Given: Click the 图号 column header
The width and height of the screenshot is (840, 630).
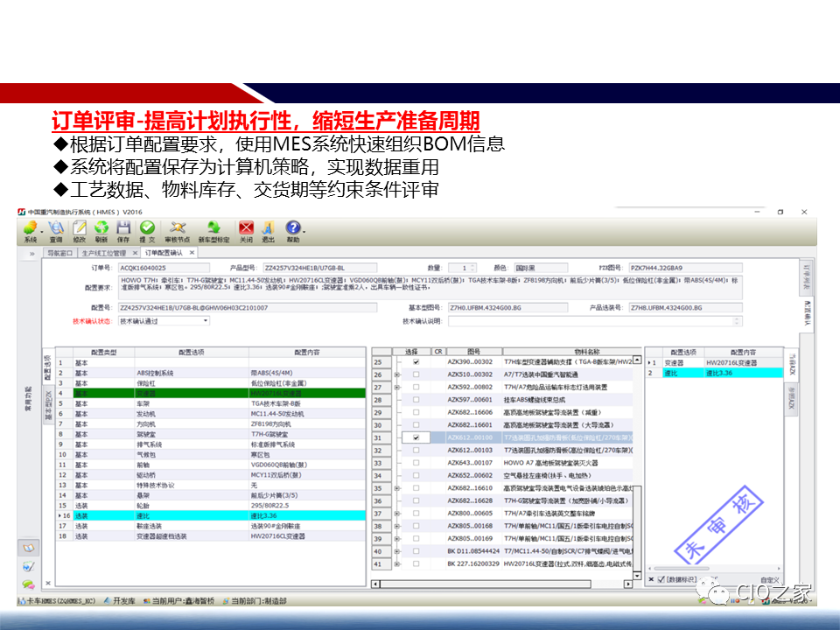Looking at the screenshot, I should click(474, 352).
